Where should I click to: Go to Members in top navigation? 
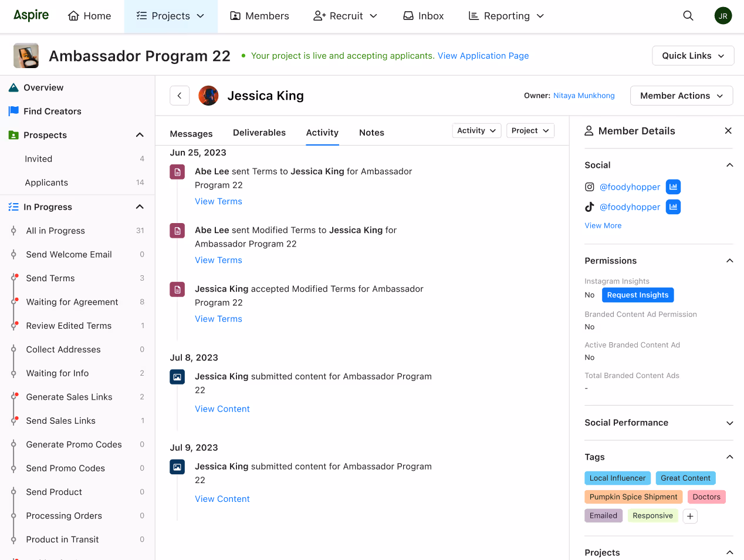[259, 16]
